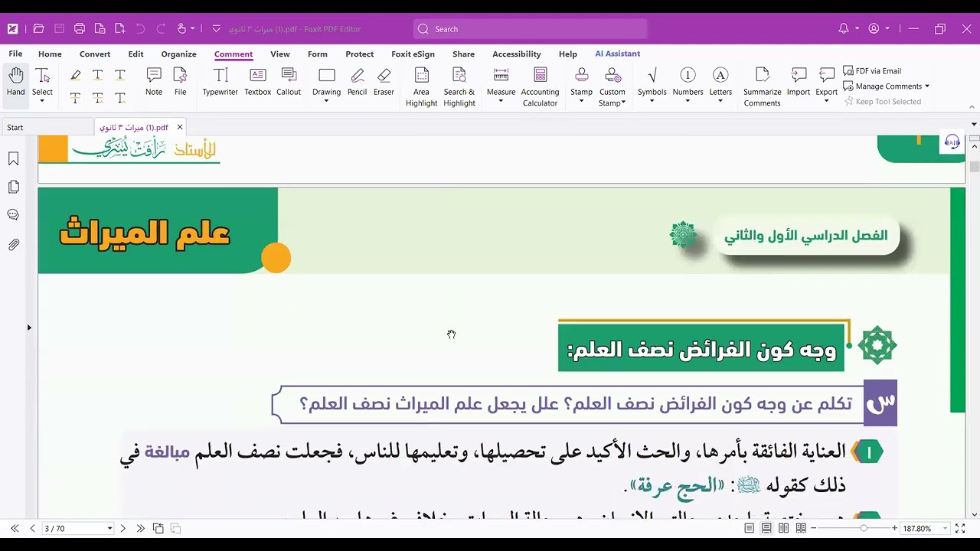Open the zoom percentage dropdown
The image size is (980, 551).
(x=945, y=529)
